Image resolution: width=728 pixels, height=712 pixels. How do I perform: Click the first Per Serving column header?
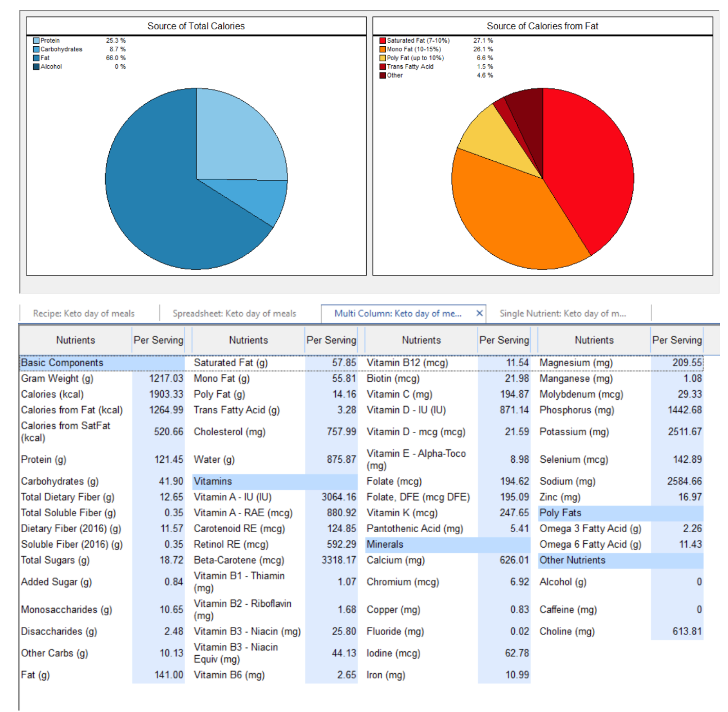click(158, 340)
